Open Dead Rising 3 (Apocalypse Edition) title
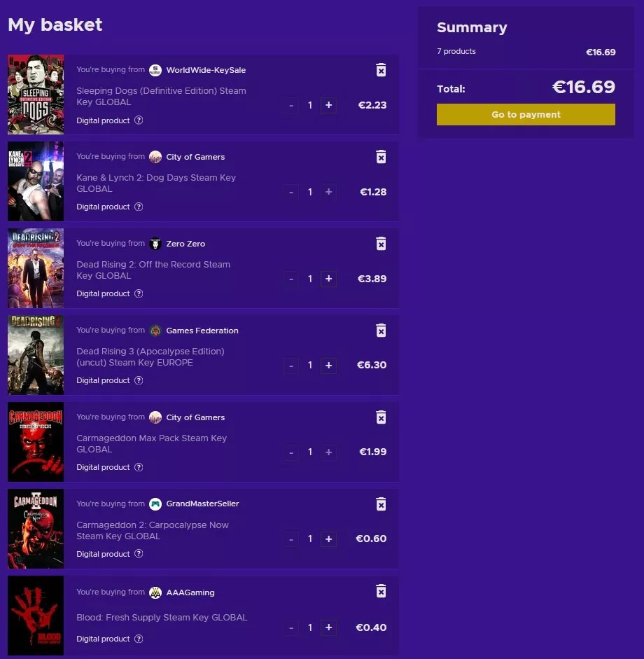The image size is (644, 659). click(150, 357)
